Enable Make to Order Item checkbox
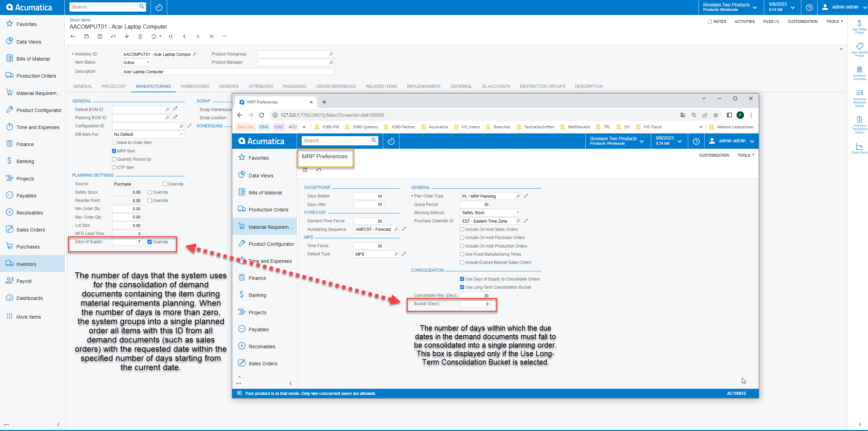The image size is (868, 431). click(x=114, y=143)
